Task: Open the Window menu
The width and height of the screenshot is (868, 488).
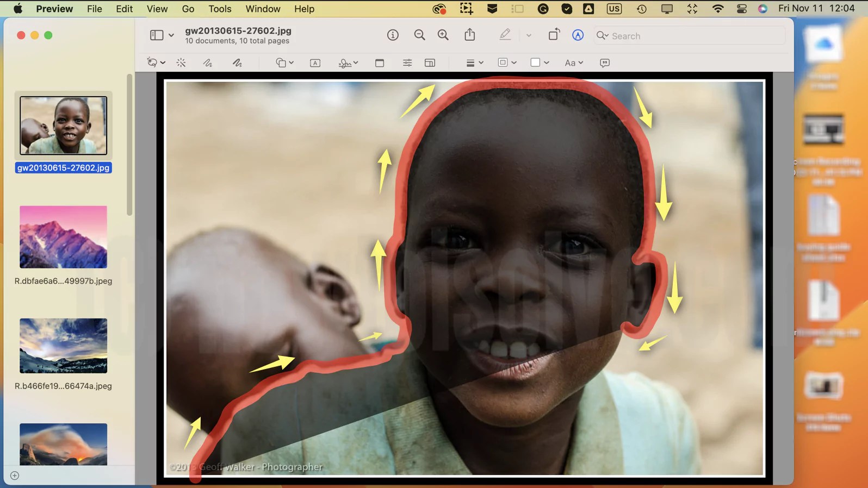Action: 263,9
